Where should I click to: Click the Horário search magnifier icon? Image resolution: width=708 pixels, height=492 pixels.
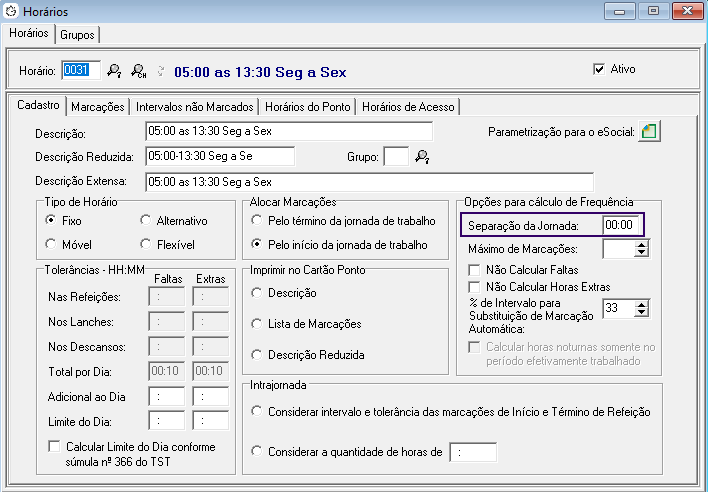point(115,71)
